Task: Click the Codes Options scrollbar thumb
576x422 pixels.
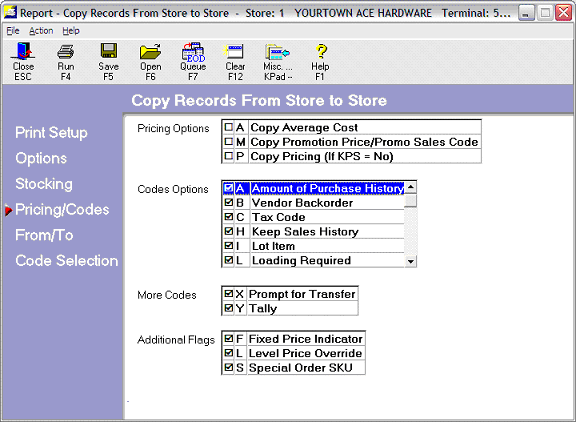Action: point(411,201)
